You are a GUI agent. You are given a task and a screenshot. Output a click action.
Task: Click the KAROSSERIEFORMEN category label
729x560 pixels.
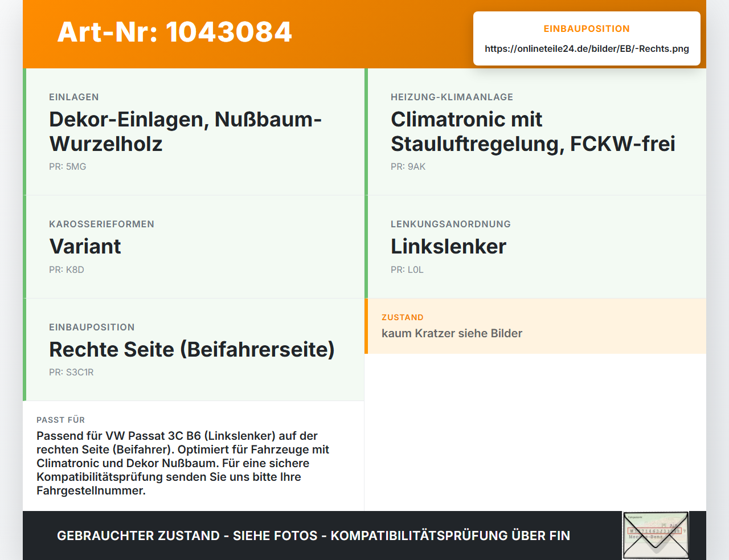click(x=101, y=224)
